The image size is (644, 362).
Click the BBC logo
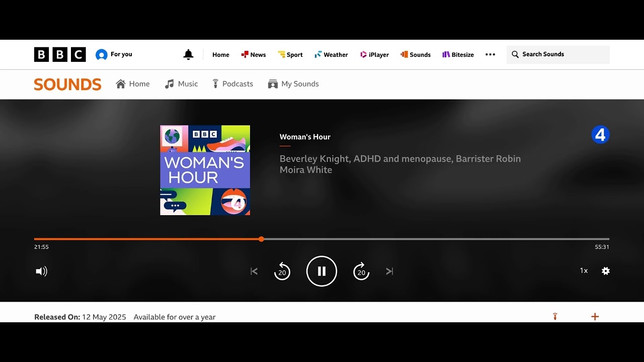coord(60,54)
